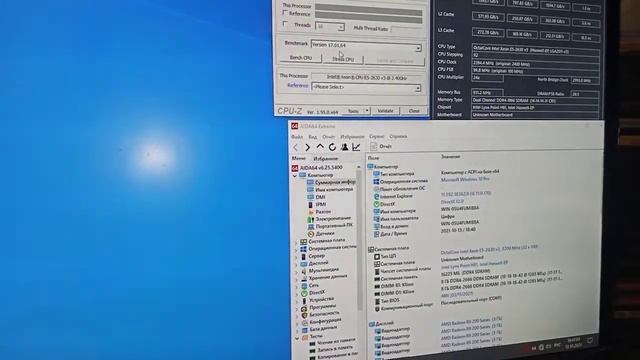This screenshot has height=360, width=640.
Task: Click the DirectX field row in summary
Action: 384,204
